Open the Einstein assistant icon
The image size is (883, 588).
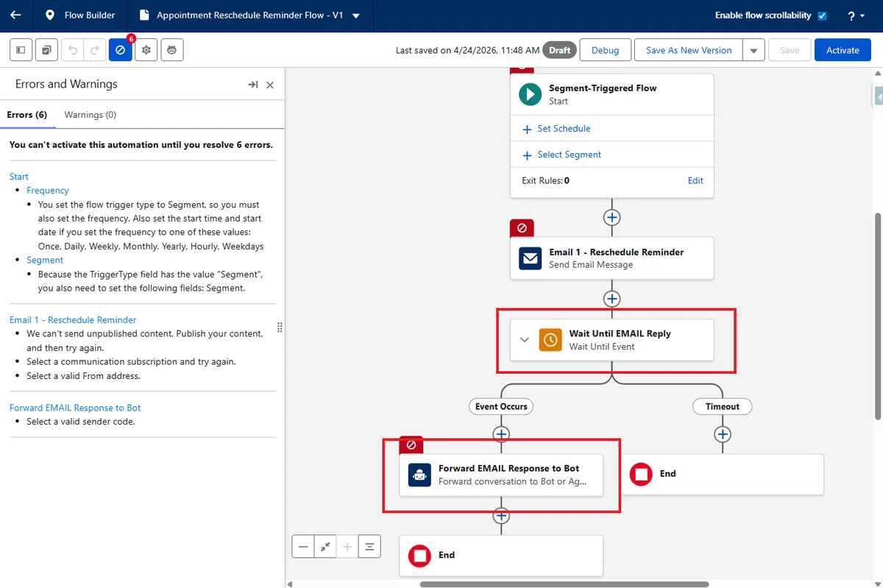point(171,50)
